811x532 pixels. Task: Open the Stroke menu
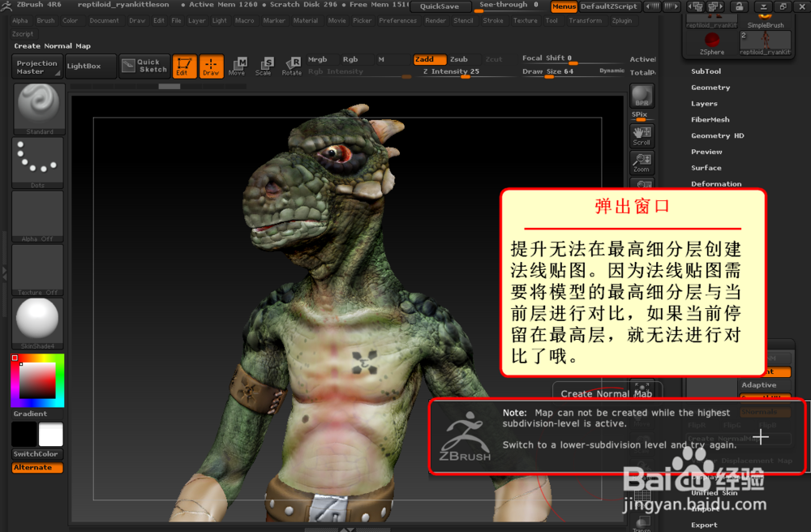coord(493,21)
